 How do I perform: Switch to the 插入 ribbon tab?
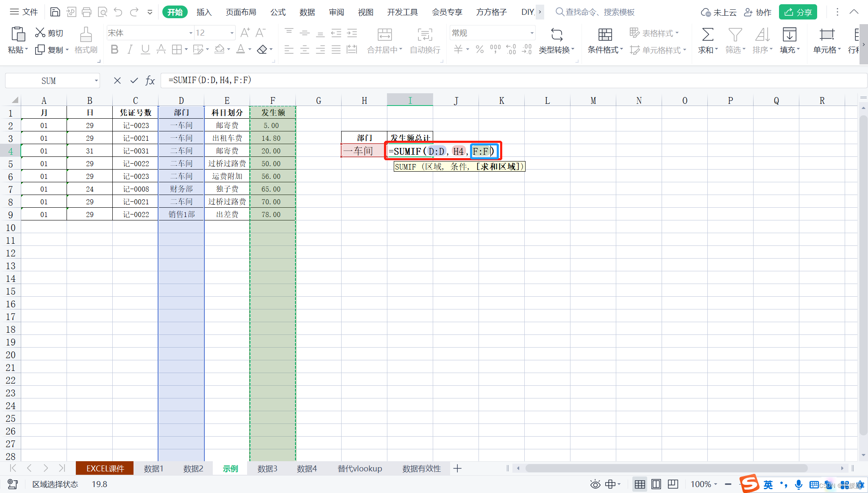[x=204, y=12]
